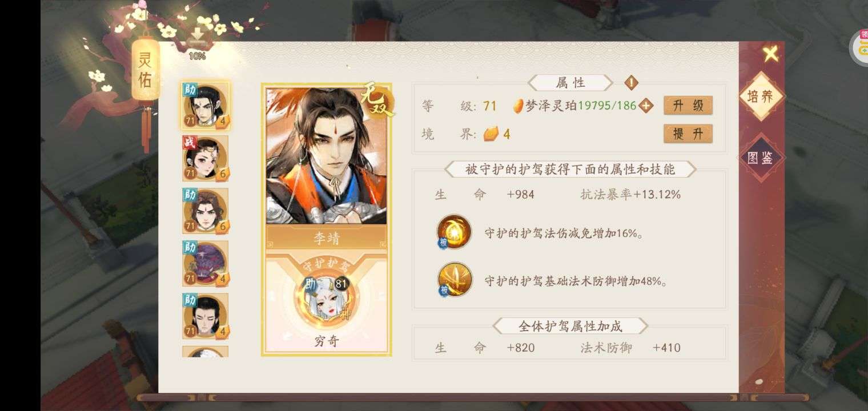Close the 灵佑 panel with X
Screen dimensions: 868x411
point(770,54)
